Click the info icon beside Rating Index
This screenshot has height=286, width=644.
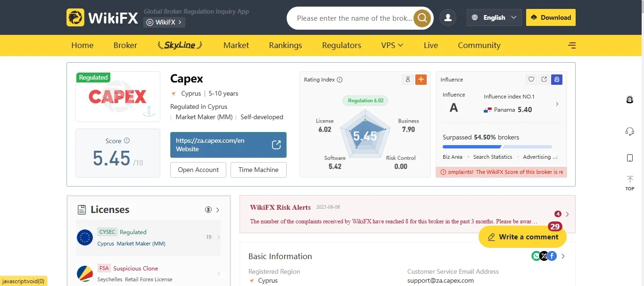coord(340,80)
